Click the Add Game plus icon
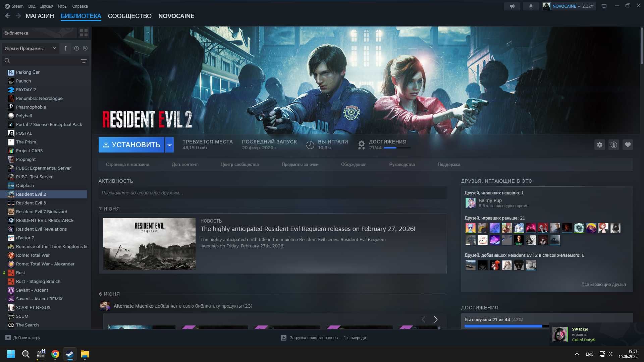The height and width of the screenshot is (362, 644). tap(8, 338)
